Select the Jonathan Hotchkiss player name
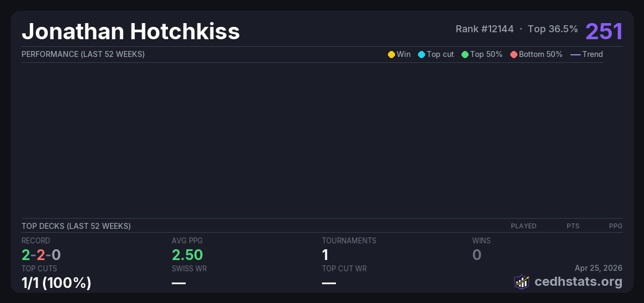This screenshot has width=644, height=303. click(x=130, y=32)
